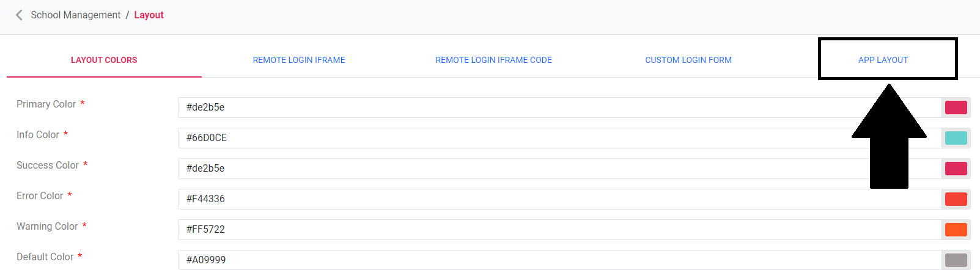Go to the Custom Login Form tab

pyautogui.click(x=688, y=60)
